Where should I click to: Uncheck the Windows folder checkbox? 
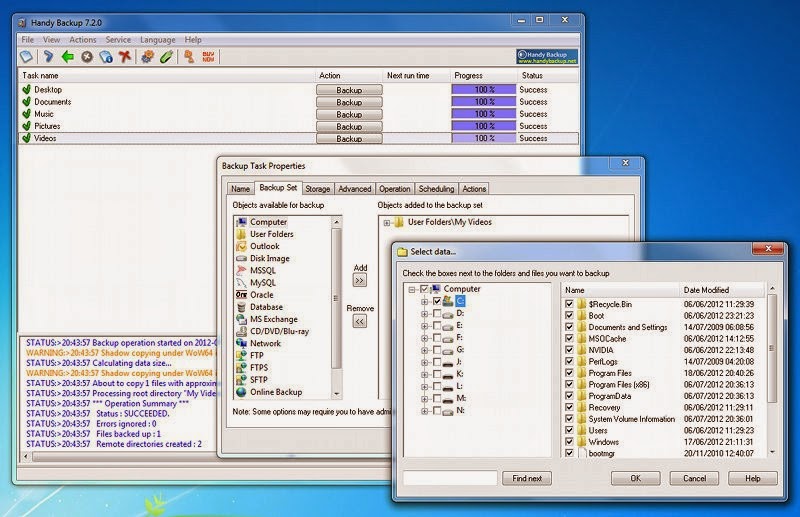click(569, 441)
